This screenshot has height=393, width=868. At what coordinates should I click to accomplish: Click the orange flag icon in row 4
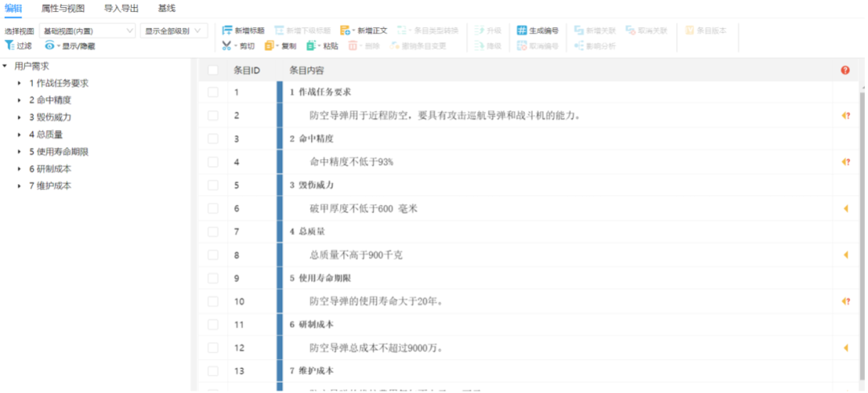coord(845,162)
